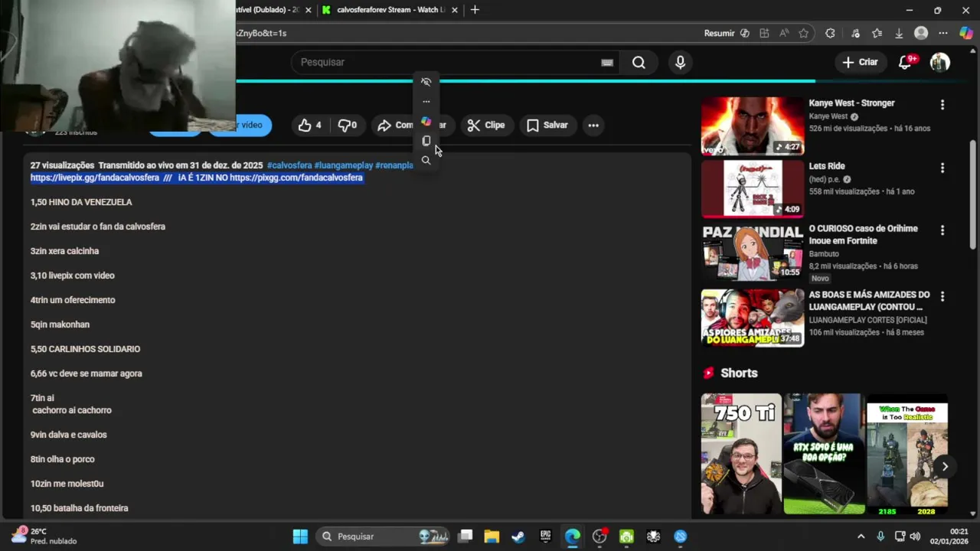Open more actions beside Salvar
The width and height of the screenshot is (980, 551).
[593, 126]
